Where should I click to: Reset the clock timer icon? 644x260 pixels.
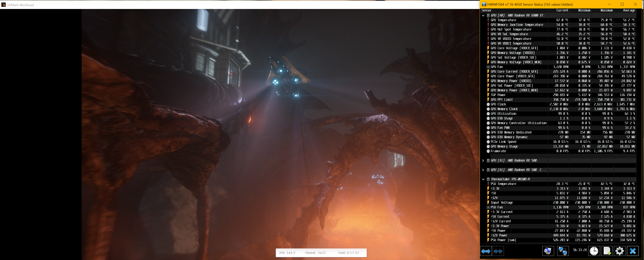(594, 251)
